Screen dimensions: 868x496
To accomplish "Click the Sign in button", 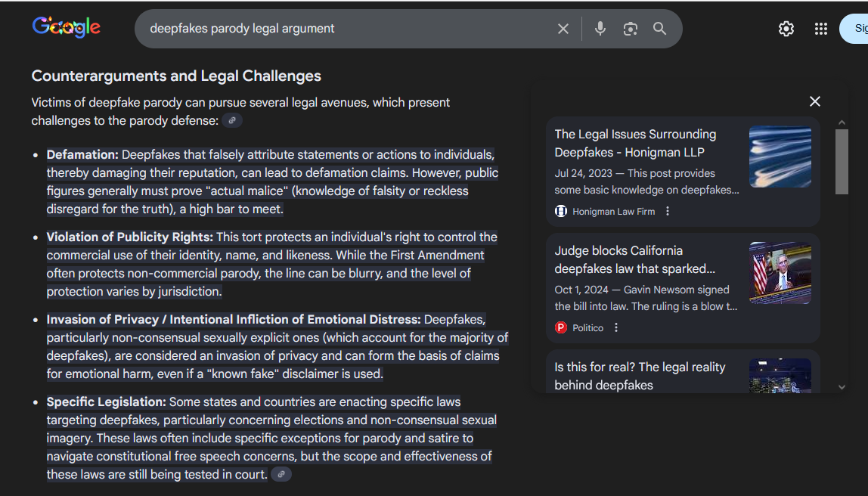I will point(855,29).
